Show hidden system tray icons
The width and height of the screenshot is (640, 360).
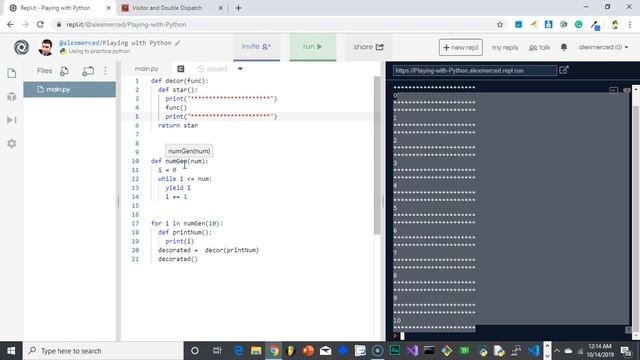[557, 351]
